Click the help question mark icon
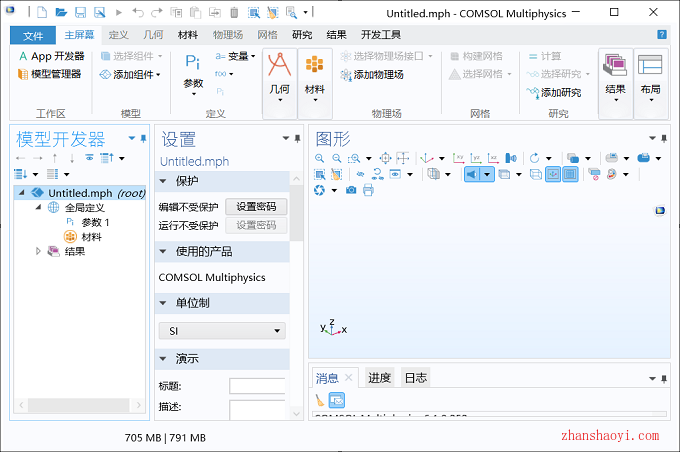Image resolution: width=680 pixels, height=452 pixels. click(662, 34)
